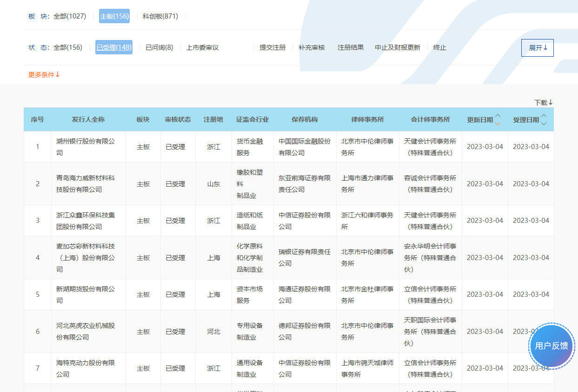Screen dimensions: 578x392
Task: Select 全部(156) in the status row
Action: (x=68, y=47)
